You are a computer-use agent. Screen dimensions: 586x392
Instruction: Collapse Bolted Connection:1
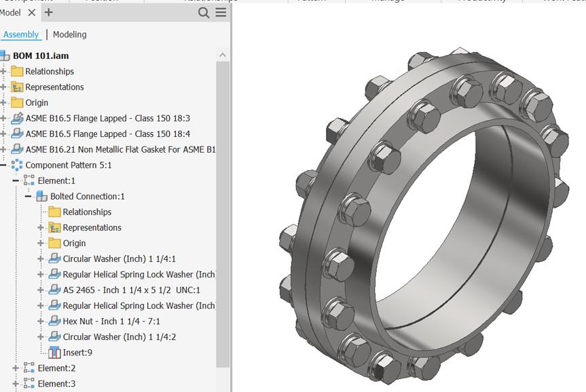[x=28, y=197]
